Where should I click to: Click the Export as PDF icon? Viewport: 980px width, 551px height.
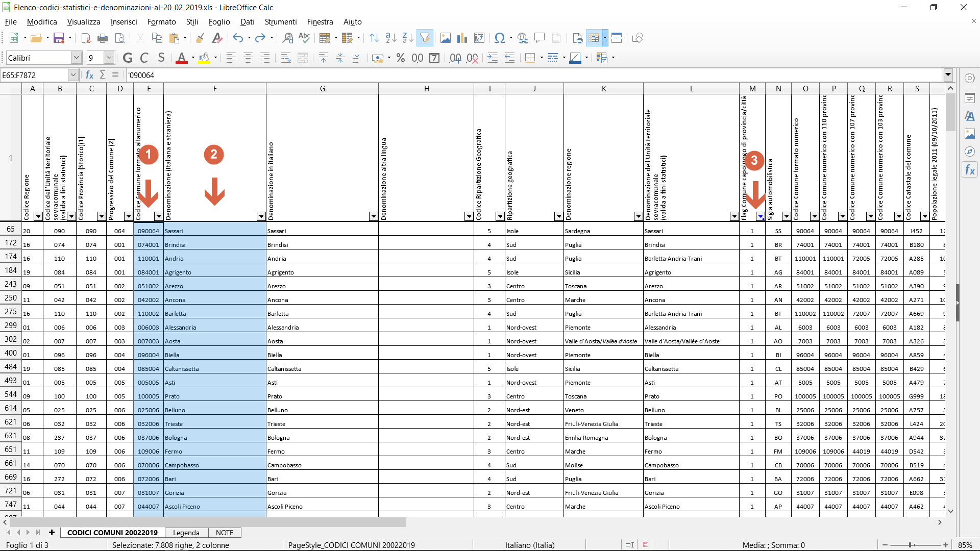[x=86, y=38]
